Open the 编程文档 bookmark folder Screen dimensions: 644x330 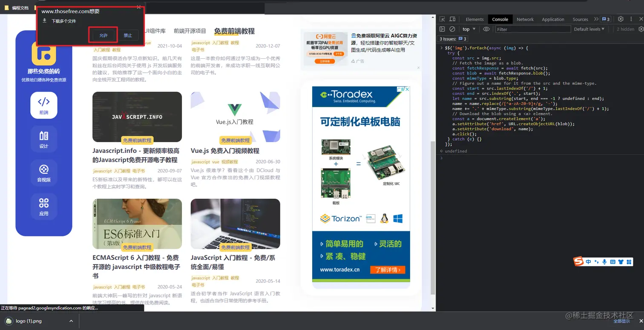coord(17,8)
